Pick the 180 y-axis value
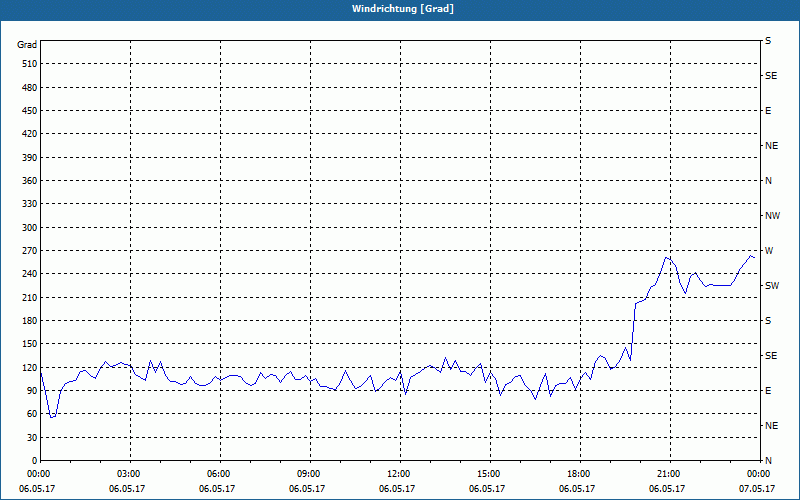The image size is (800, 500). click(31, 321)
